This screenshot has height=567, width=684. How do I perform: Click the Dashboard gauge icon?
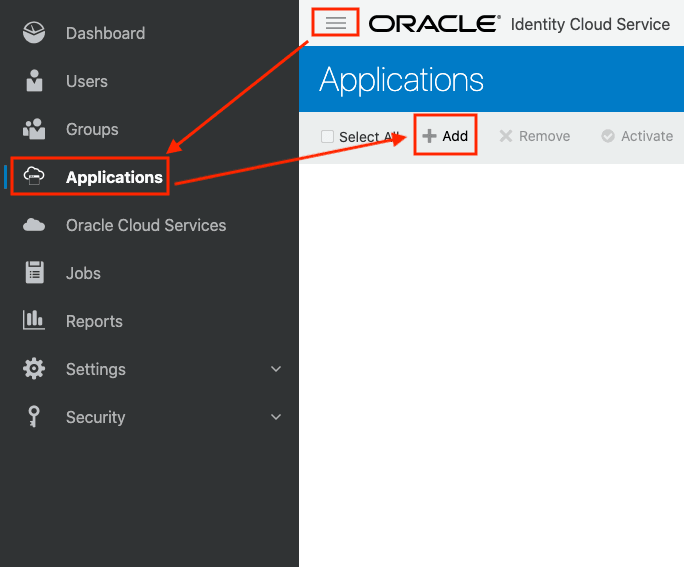click(34, 33)
